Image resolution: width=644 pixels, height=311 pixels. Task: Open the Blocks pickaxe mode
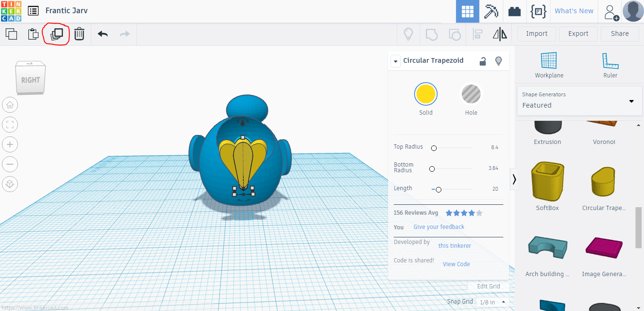491,11
